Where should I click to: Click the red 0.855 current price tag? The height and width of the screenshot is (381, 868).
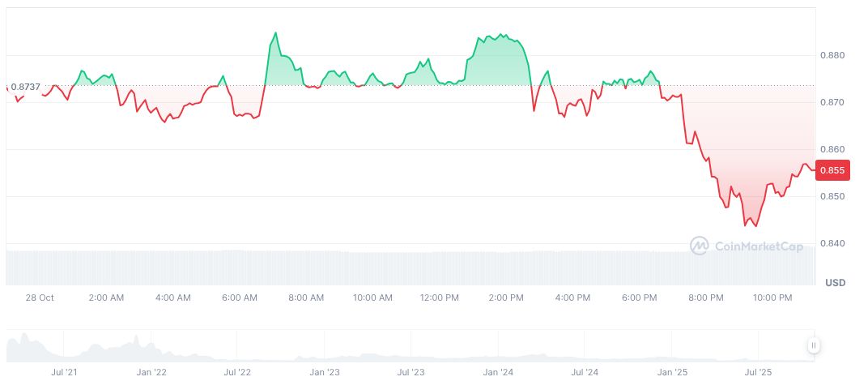click(832, 171)
